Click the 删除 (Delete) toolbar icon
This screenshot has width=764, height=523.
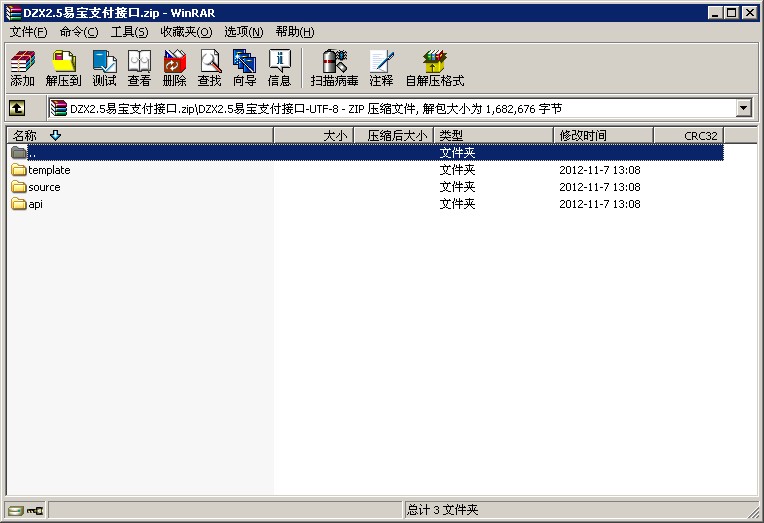pos(174,68)
